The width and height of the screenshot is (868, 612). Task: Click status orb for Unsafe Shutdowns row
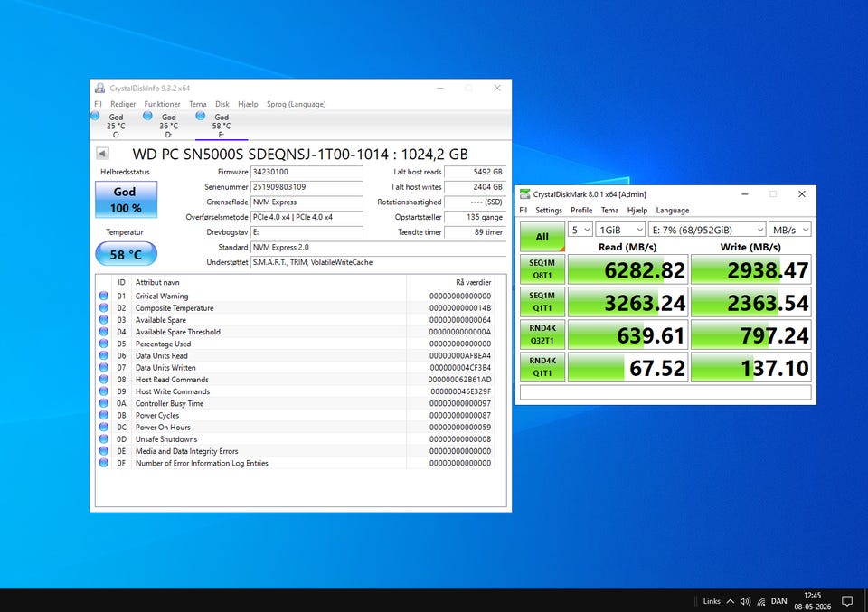(103, 438)
